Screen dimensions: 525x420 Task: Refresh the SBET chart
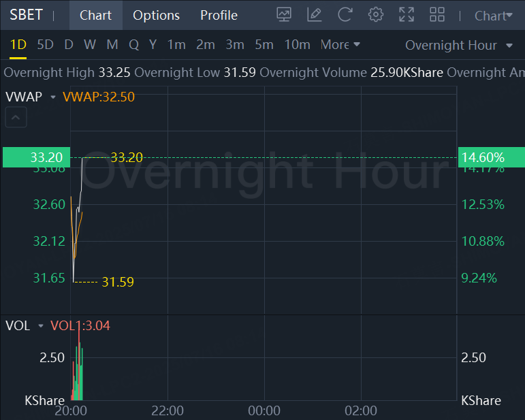(345, 14)
